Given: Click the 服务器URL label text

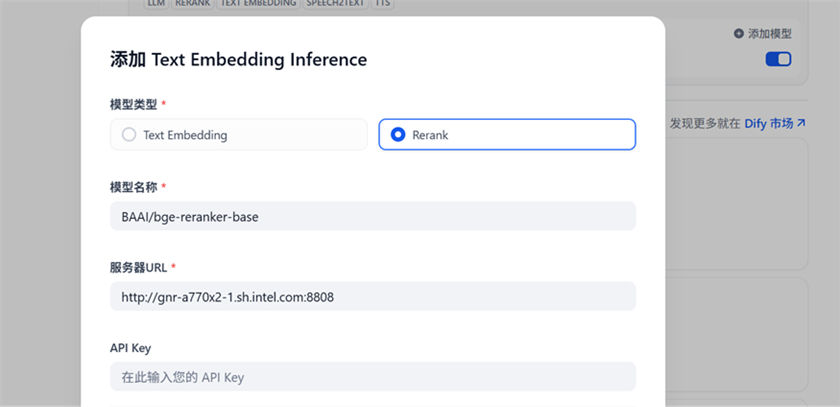Looking at the screenshot, I should (138, 268).
